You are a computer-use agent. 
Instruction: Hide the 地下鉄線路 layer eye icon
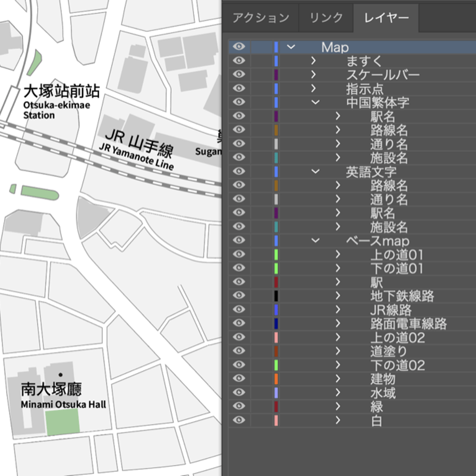[x=239, y=295]
